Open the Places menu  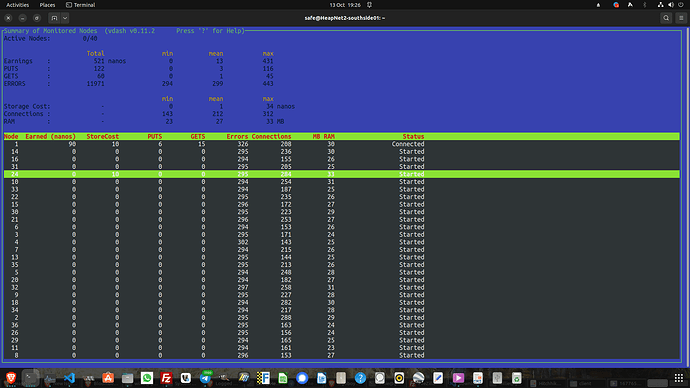pyautogui.click(x=47, y=5)
